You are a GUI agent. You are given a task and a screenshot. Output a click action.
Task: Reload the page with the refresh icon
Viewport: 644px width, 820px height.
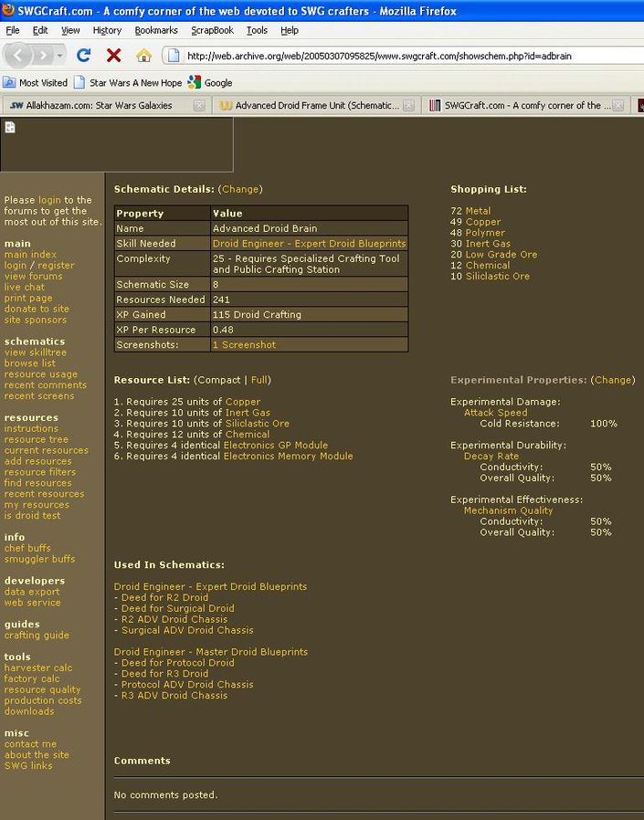[83, 56]
